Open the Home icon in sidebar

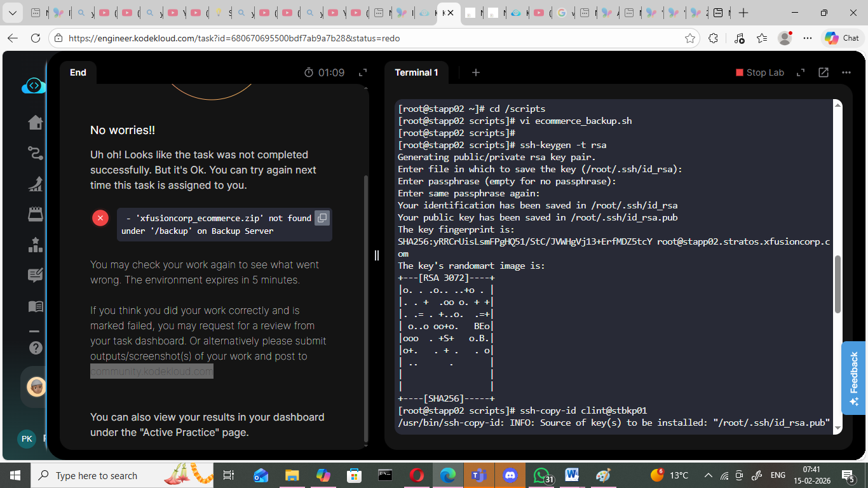[x=36, y=122]
